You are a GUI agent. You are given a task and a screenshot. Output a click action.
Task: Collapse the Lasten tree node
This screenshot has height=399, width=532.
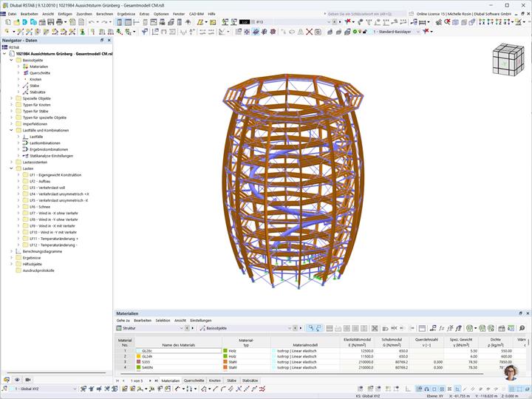11,168
